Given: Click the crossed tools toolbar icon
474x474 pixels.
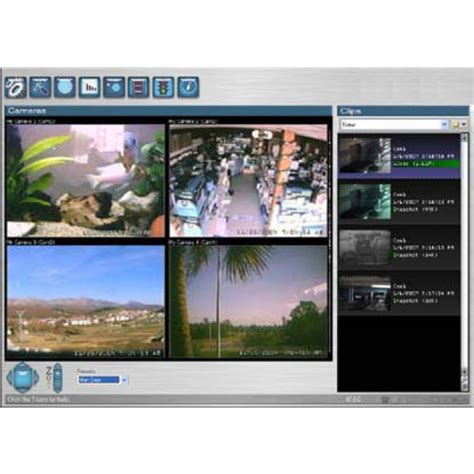Looking at the screenshot, I should tap(40, 87).
